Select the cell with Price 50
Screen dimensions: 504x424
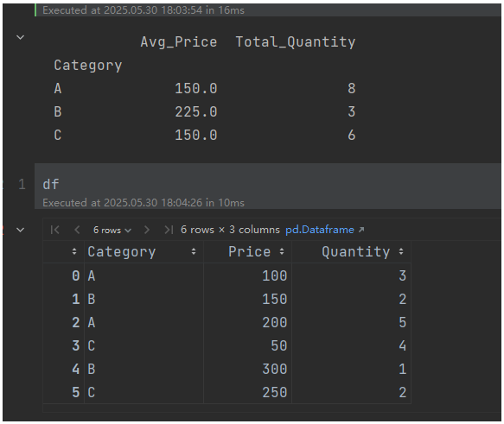click(x=247, y=345)
